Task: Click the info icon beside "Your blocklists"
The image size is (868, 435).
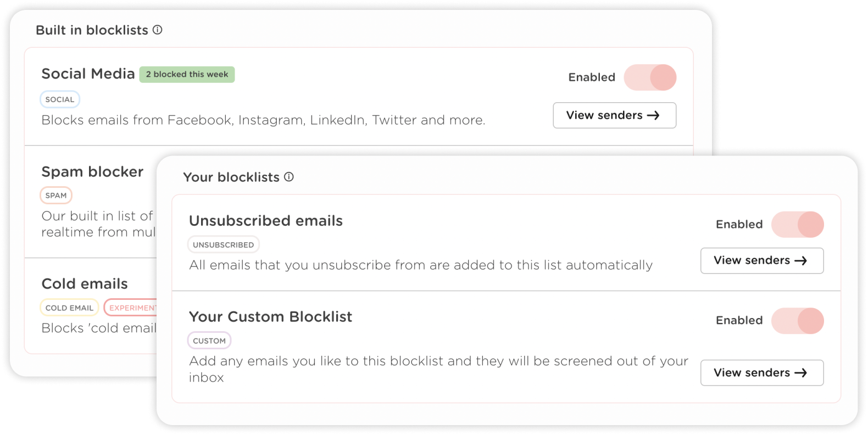Action: coord(290,177)
